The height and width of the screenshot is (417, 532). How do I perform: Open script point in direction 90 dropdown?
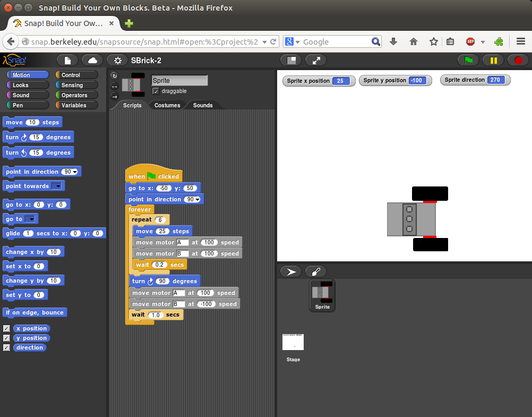pyautogui.click(x=197, y=199)
